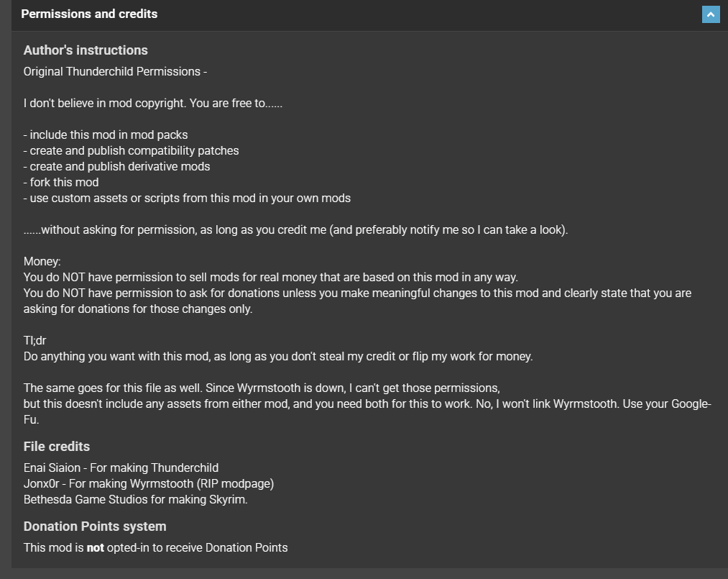Click 'create and publish derivative mods' item
The image size is (728, 579).
[x=116, y=166]
